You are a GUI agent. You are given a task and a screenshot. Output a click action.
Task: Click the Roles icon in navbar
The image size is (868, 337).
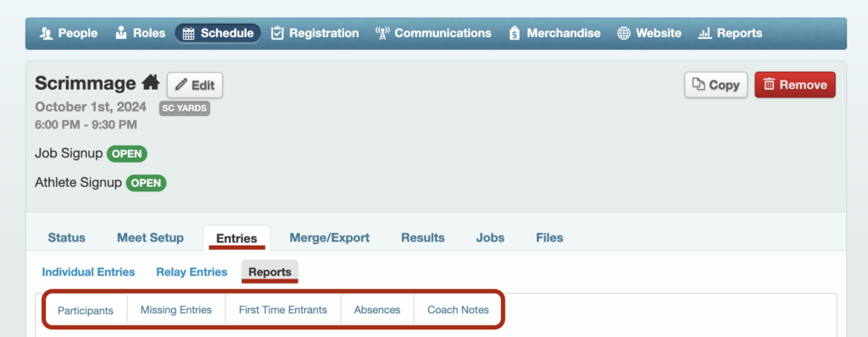120,33
